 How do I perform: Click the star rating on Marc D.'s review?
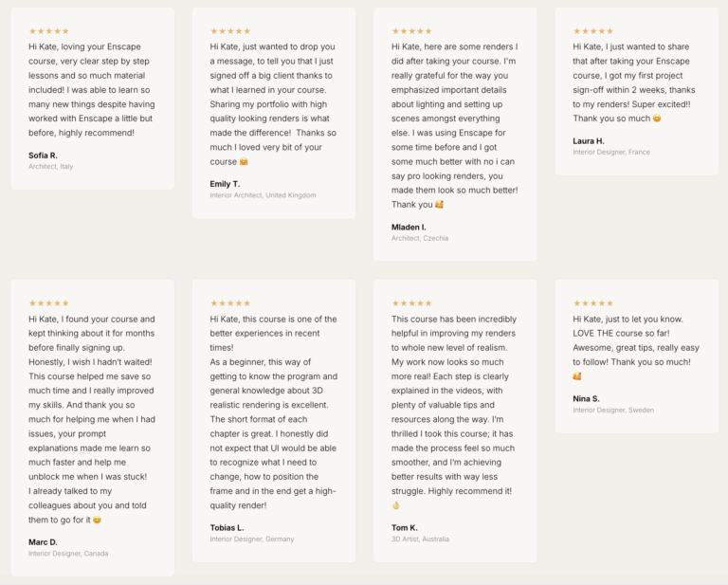48,303
